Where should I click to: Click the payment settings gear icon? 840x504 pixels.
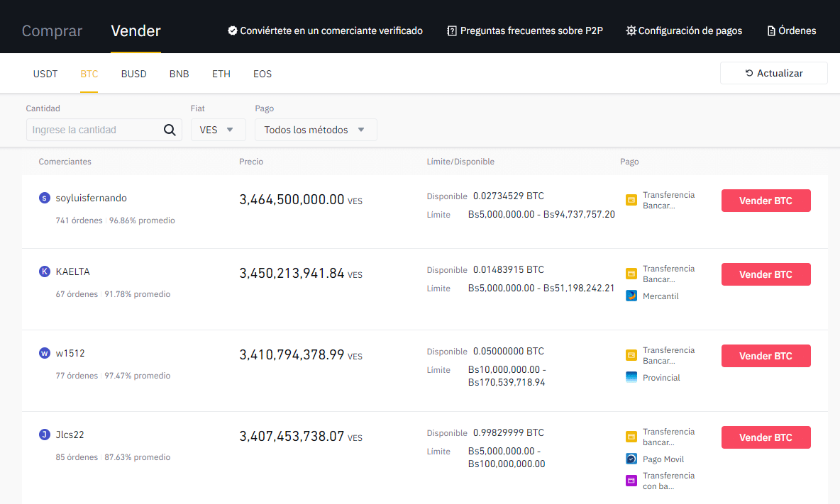point(631,31)
